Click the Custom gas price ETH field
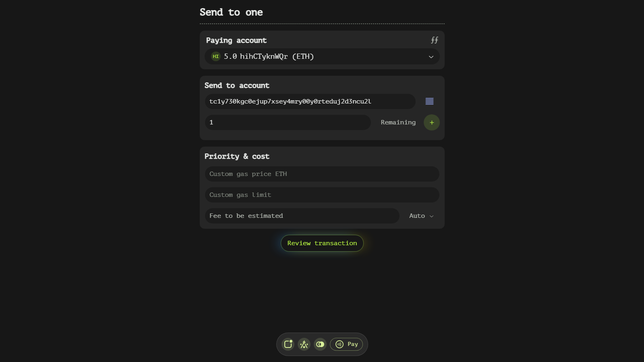Image resolution: width=644 pixels, height=362 pixels. 322,174
